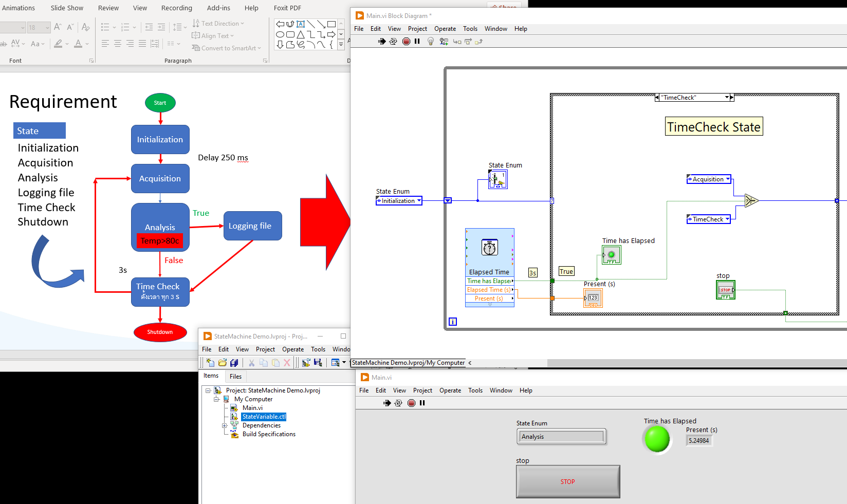The width and height of the screenshot is (847, 504).
Task: Click Open folder icon in project toolbar
Action: [223, 363]
